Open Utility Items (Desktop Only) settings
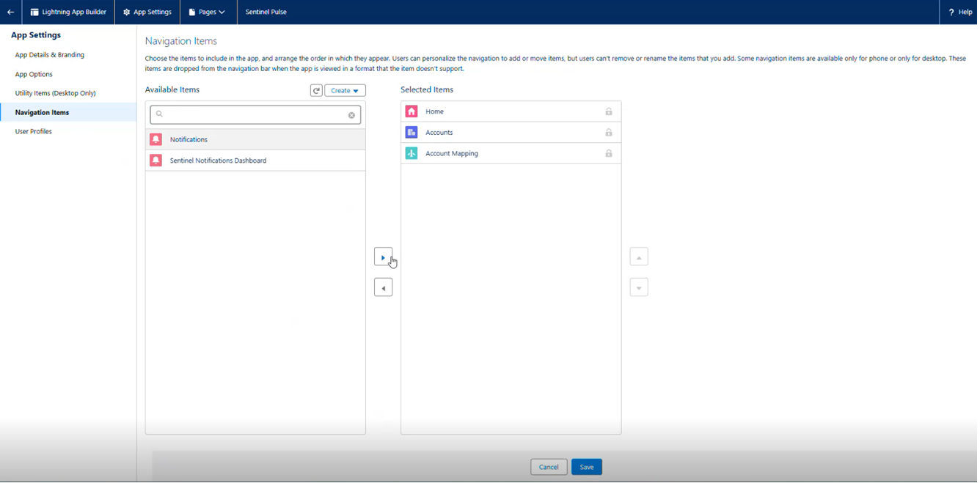This screenshot has width=980, height=483. [x=56, y=93]
